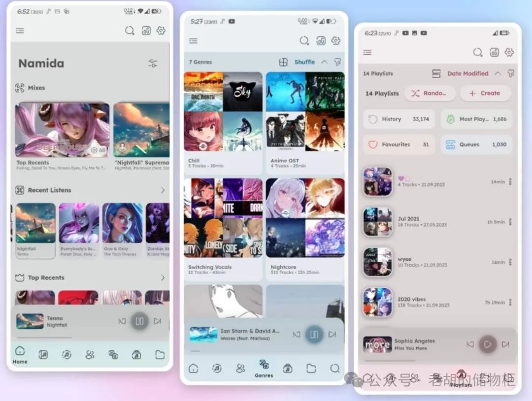The height and width of the screenshot is (401, 532).
Task: Play Nightfall in Recent Listens
Action: [35, 230]
